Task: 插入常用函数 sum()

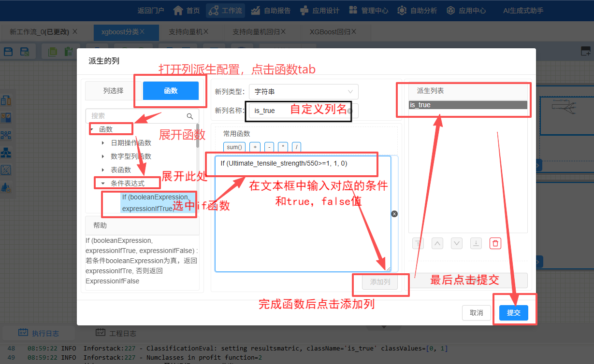Action: 234,147
